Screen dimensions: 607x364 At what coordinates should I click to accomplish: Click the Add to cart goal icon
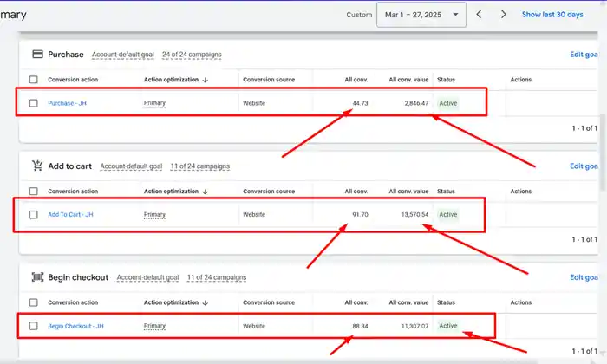[x=37, y=166]
